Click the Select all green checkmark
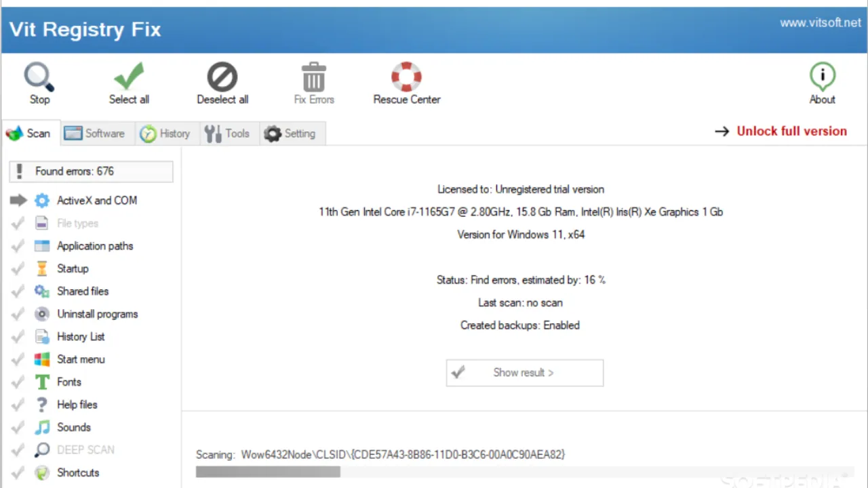This screenshot has width=868, height=488. (x=129, y=77)
